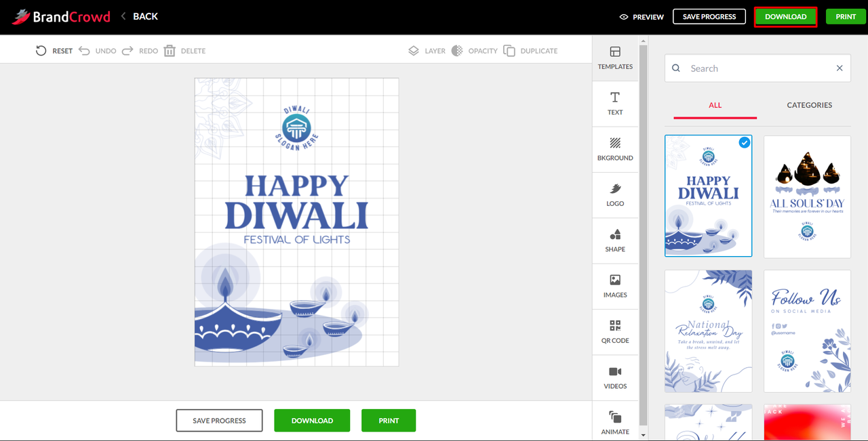
Task: Open the Images panel
Action: (x=615, y=287)
